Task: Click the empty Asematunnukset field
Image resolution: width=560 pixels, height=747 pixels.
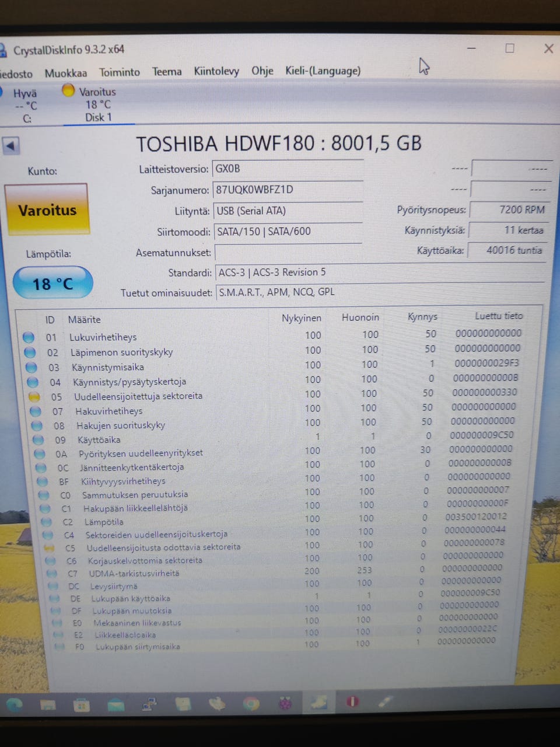Action: 289,253
